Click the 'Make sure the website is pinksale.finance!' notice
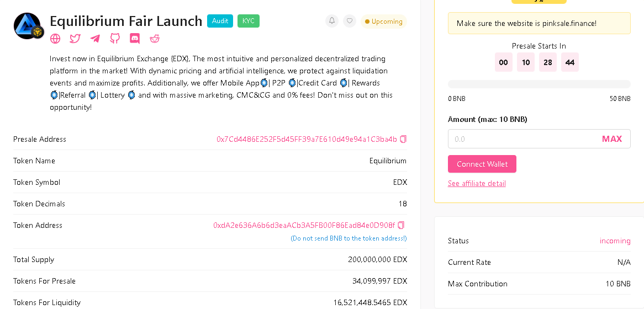Viewport: 644px width, 309px height. click(539, 23)
